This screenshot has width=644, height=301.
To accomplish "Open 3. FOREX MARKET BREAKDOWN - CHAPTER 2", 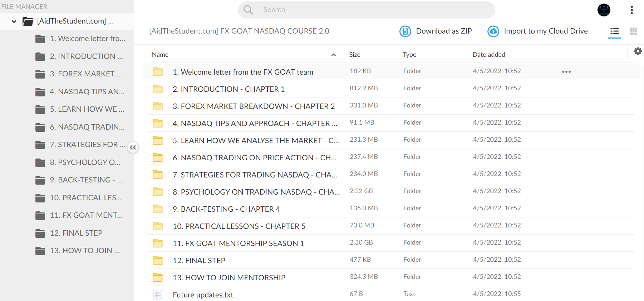I will pos(254,106).
